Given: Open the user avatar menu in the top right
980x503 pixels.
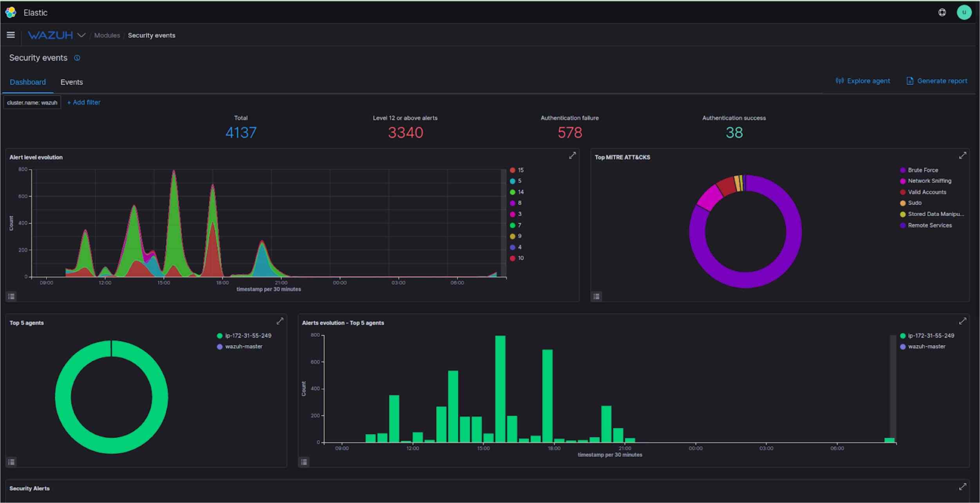Looking at the screenshot, I should [965, 12].
